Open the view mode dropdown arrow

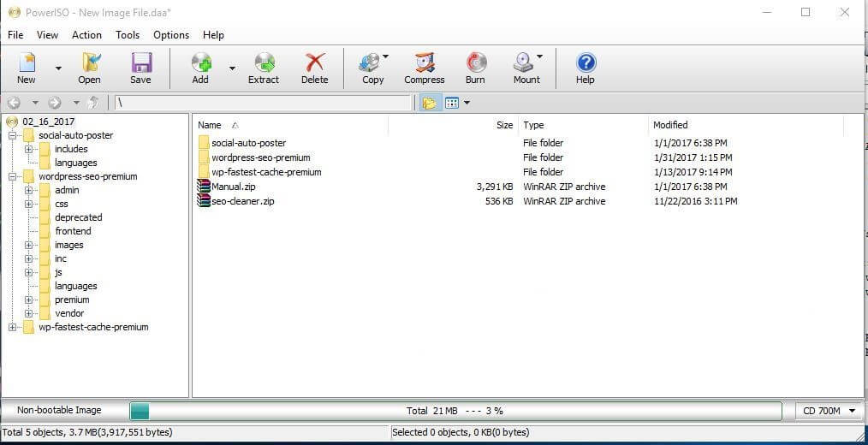(x=467, y=103)
